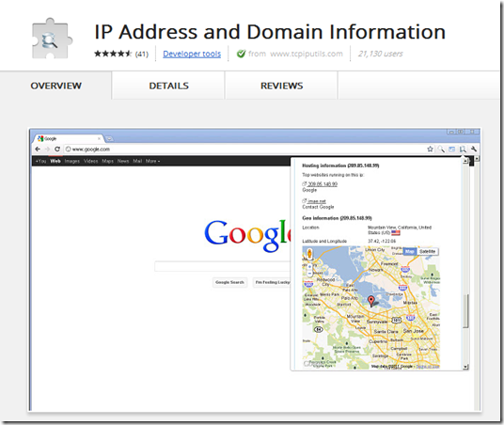The height and width of the screenshot is (425, 504).
Task: Open a new tab button
Action: [x=110, y=138]
